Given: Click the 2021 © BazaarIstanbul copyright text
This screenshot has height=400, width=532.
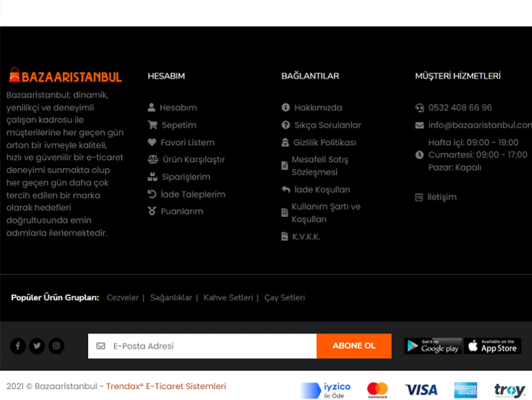Looking at the screenshot, I should coord(52,386).
